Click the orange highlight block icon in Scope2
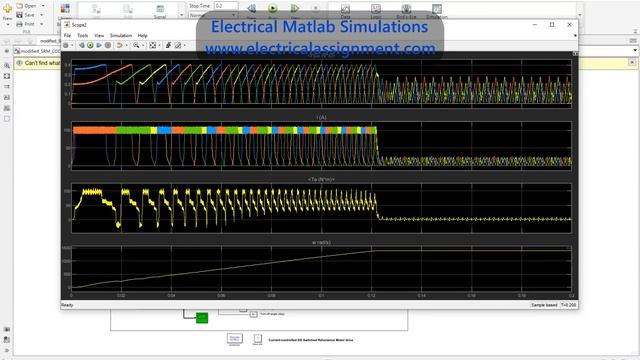Screen dimensions: 640x360 119,45
